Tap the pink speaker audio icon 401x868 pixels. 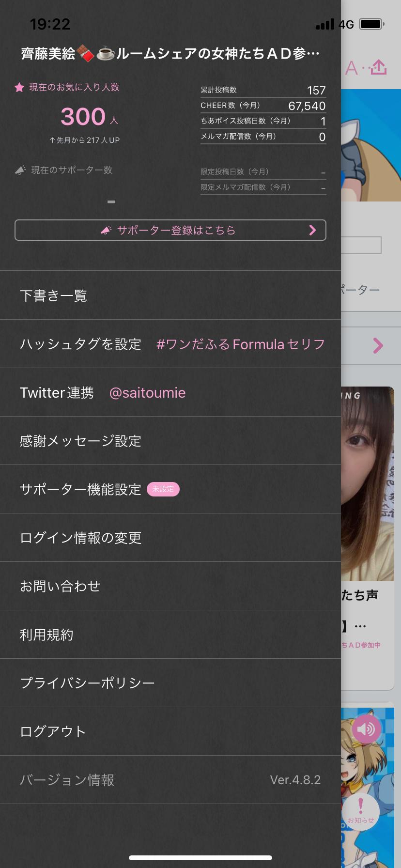click(x=366, y=729)
